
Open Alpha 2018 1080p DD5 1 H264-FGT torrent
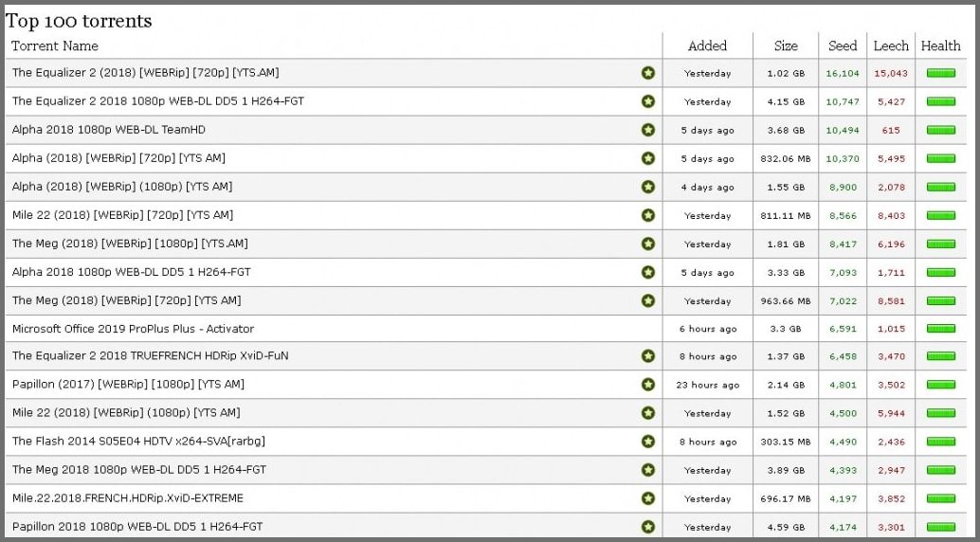[131, 272]
